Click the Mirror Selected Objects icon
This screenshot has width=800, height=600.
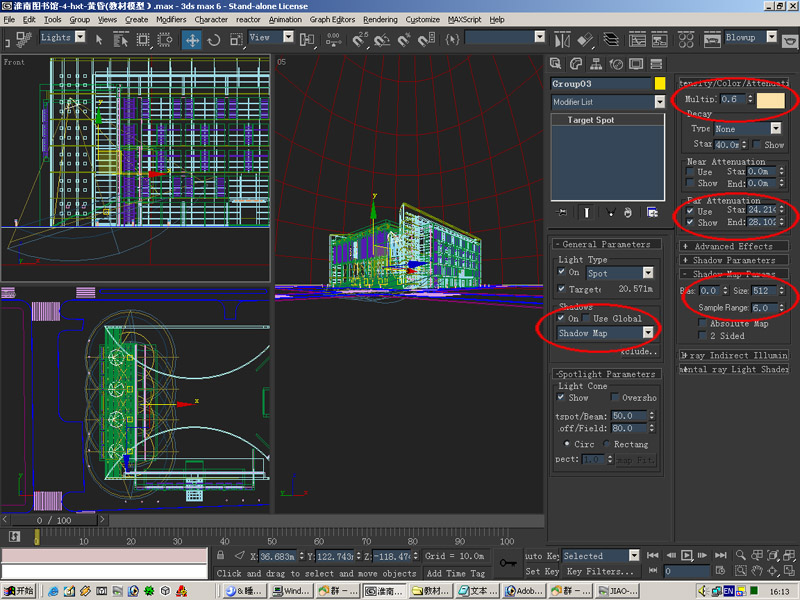pos(562,40)
